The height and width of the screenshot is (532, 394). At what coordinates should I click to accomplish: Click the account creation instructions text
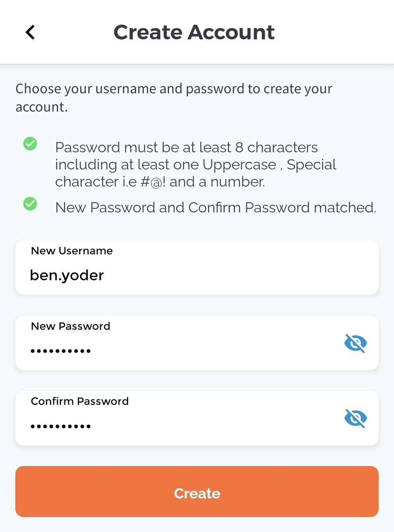pyautogui.click(x=174, y=97)
